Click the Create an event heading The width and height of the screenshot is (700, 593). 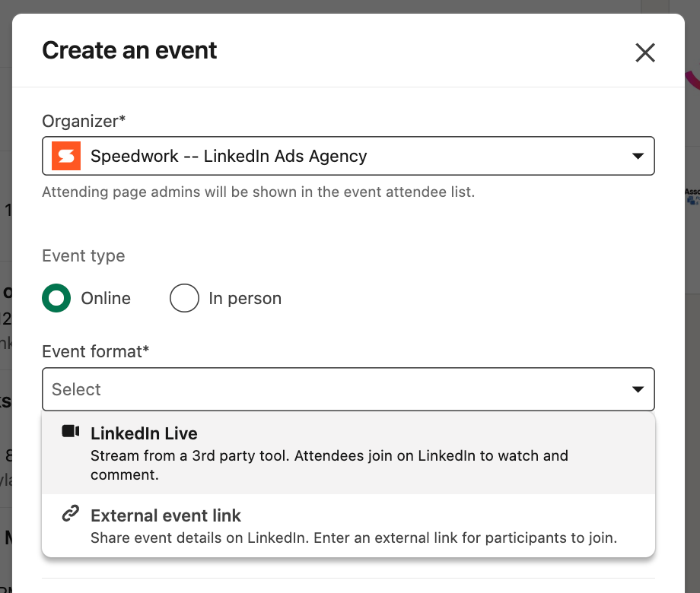pos(129,50)
